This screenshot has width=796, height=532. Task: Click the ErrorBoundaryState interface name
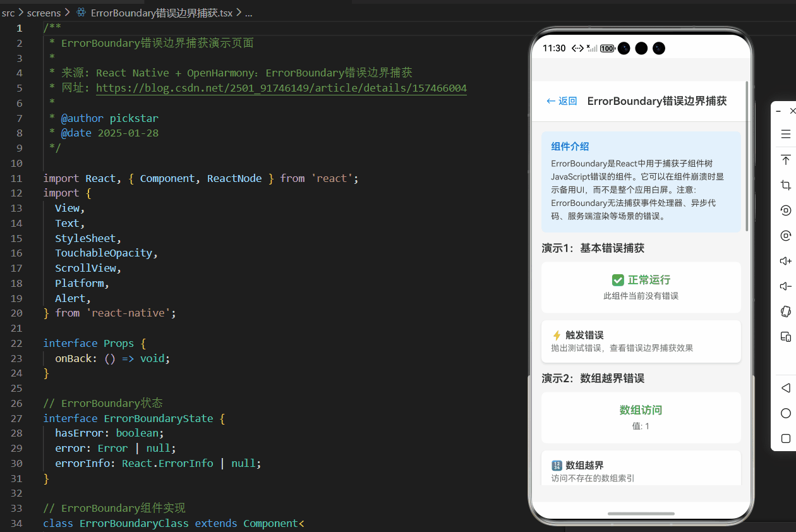click(159, 418)
